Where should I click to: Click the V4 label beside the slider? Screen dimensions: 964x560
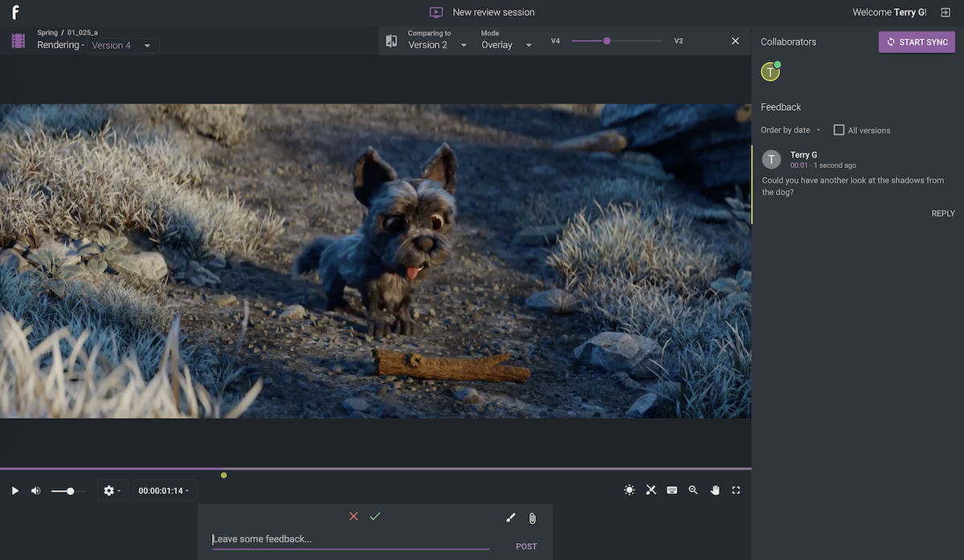coord(555,41)
